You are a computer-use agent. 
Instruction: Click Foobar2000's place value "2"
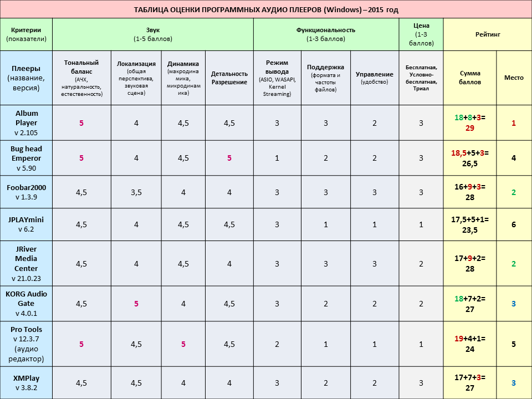tap(514, 192)
